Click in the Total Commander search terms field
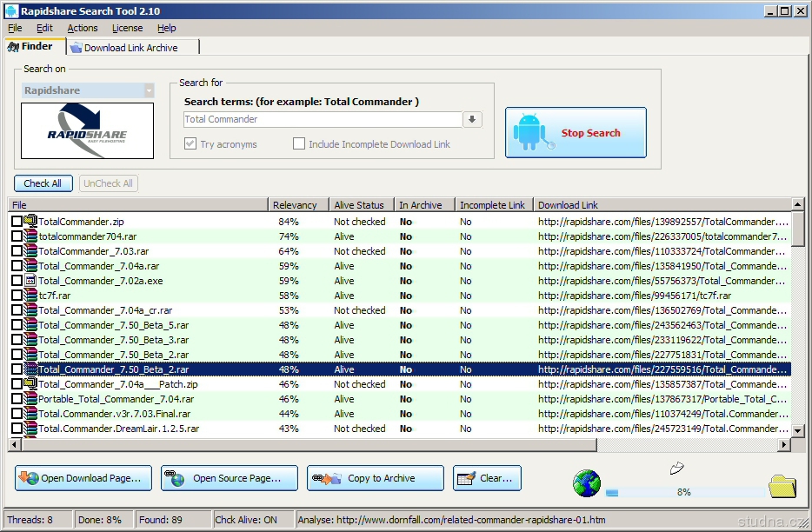 click(322, 120)
